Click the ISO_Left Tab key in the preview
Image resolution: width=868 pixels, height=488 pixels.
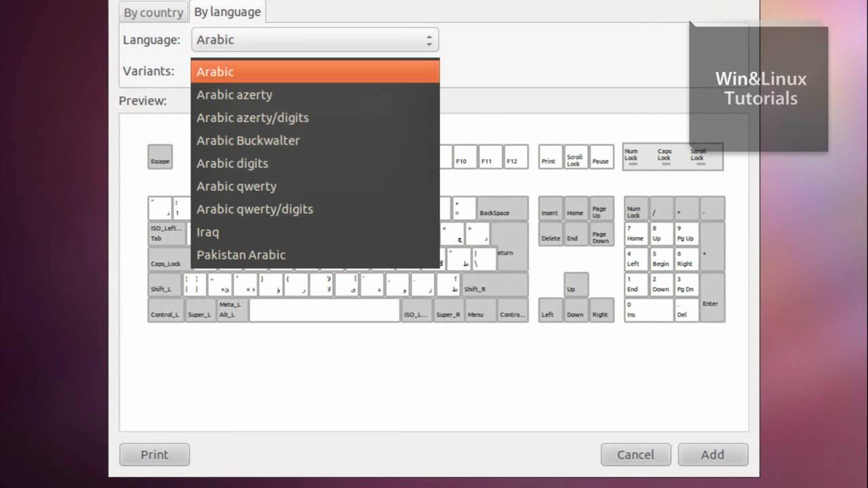[166, 234]
